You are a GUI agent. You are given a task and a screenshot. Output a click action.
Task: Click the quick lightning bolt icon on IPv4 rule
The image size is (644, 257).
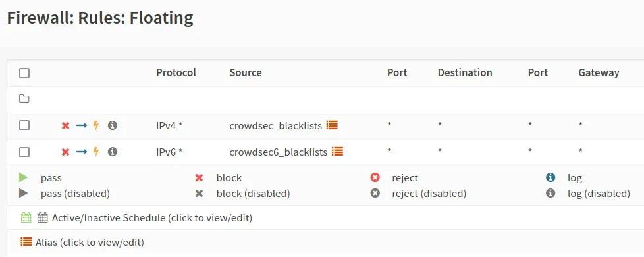point(95,125)
